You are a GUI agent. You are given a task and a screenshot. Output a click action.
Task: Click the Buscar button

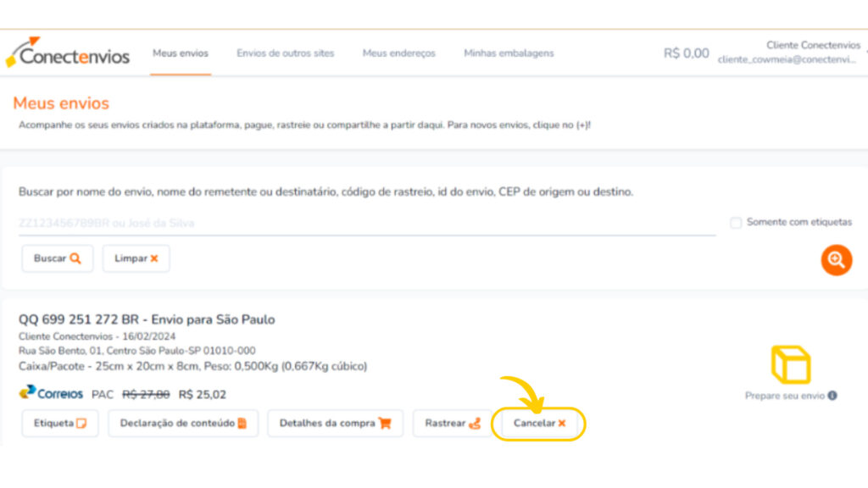click(x=58, y=258)
